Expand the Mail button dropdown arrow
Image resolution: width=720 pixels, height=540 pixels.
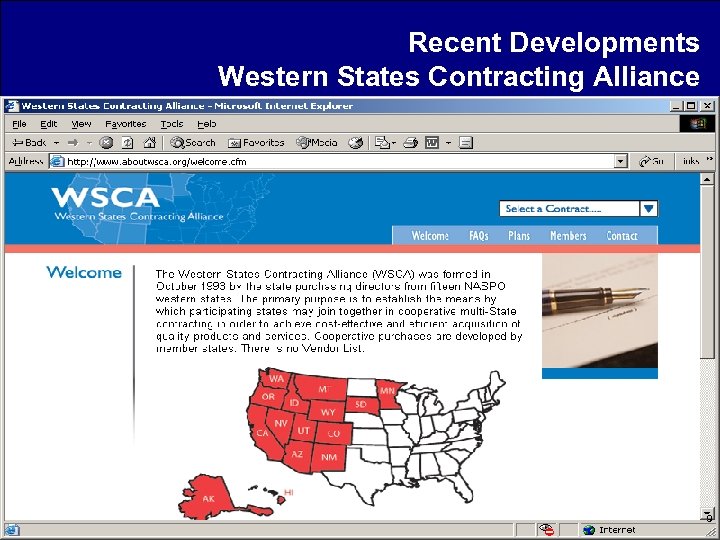tap(394, 143)
